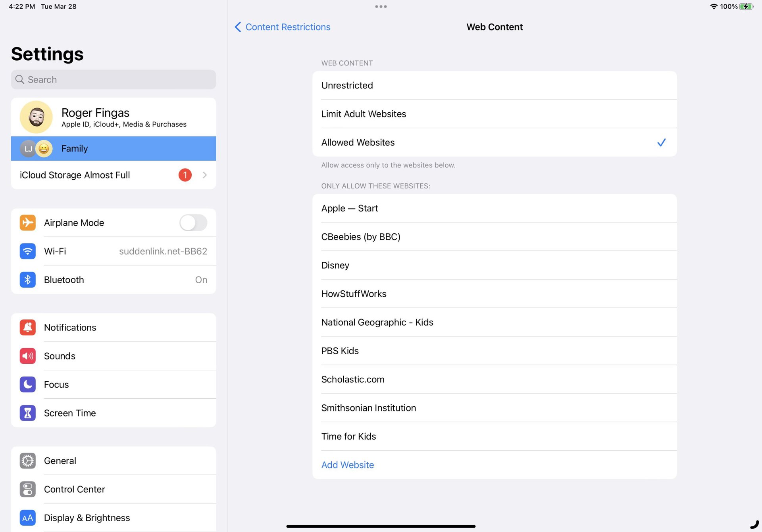Open Bluetooth icon in sidebar

27,280
